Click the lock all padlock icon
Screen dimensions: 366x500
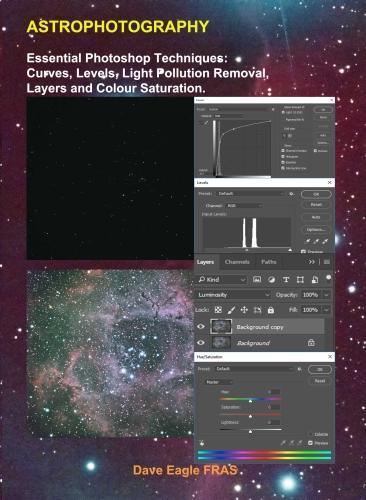pyautogui.click(x=271, y=310)
